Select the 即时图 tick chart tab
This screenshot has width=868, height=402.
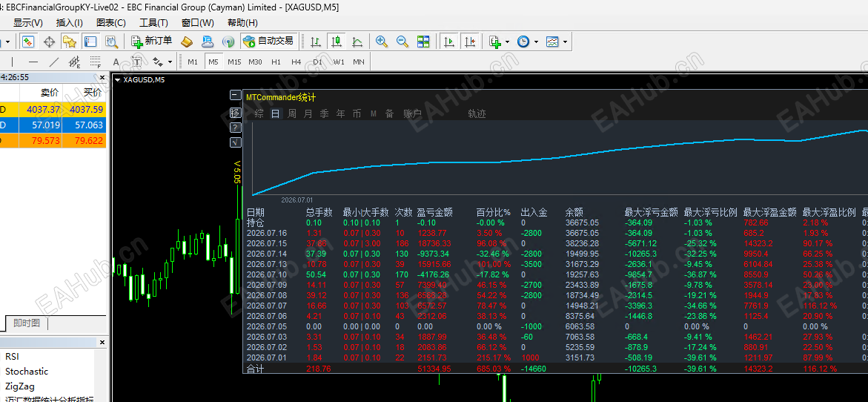[x=26, y=323]
